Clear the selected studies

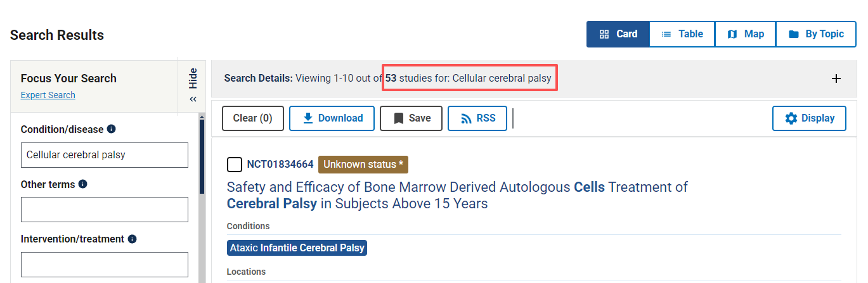tap(252, 118)
